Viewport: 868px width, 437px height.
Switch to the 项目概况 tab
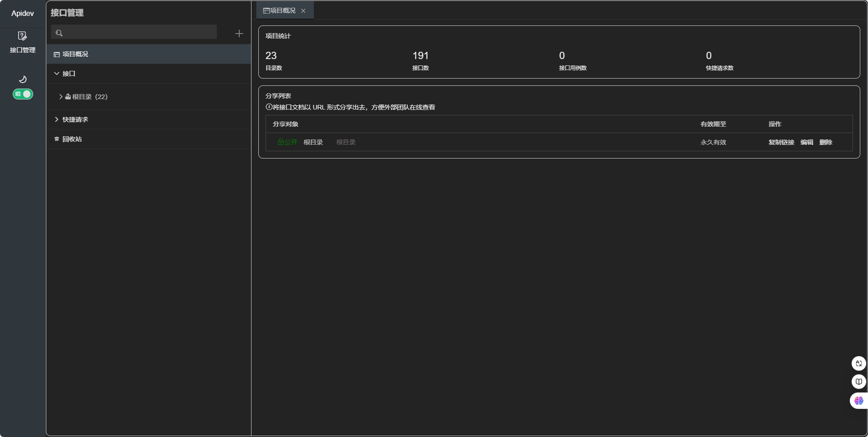point(280,10)
